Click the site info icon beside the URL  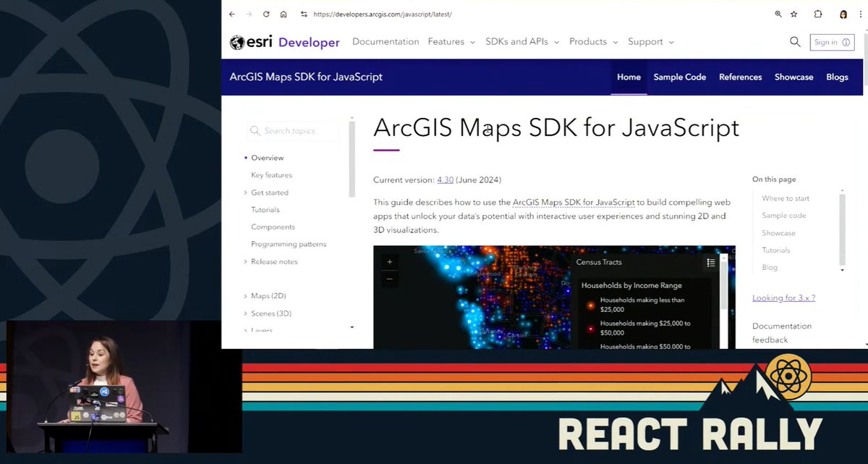(x=304, y=14)
